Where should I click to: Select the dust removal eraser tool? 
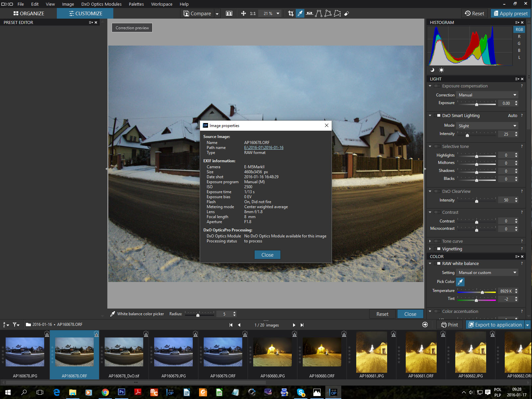[x=347, y=14]
